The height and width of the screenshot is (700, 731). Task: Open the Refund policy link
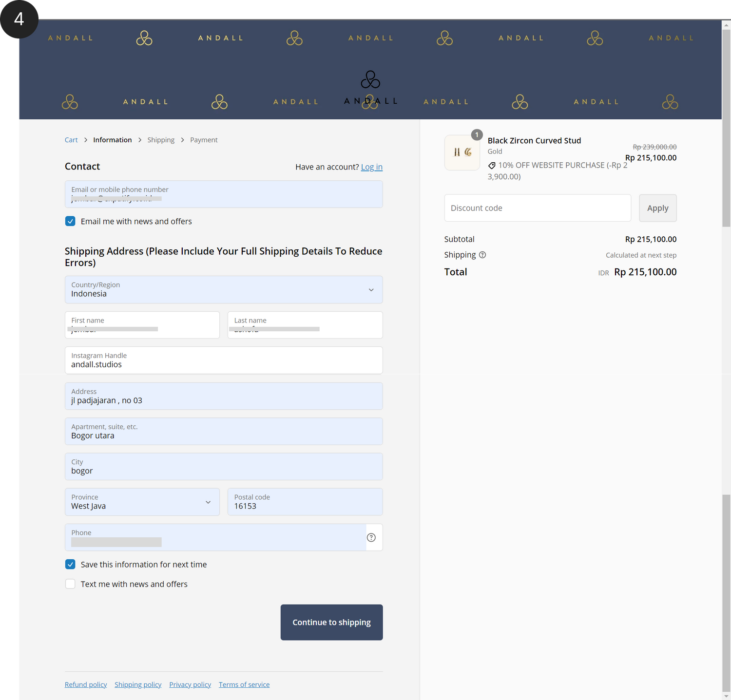[86, 684]
